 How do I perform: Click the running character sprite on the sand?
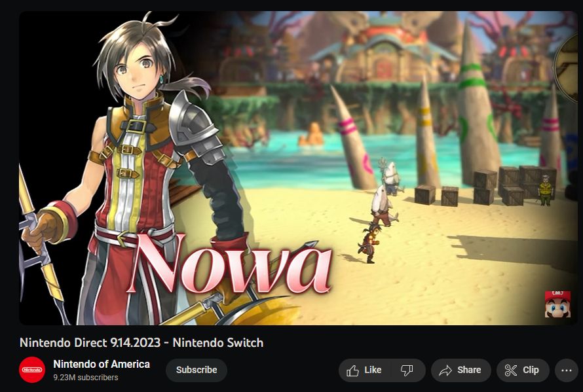point(368,243)
